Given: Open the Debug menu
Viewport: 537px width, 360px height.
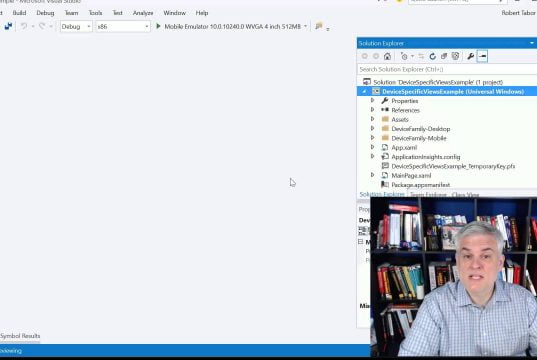Looking at the screenshot, I should 45,13.
